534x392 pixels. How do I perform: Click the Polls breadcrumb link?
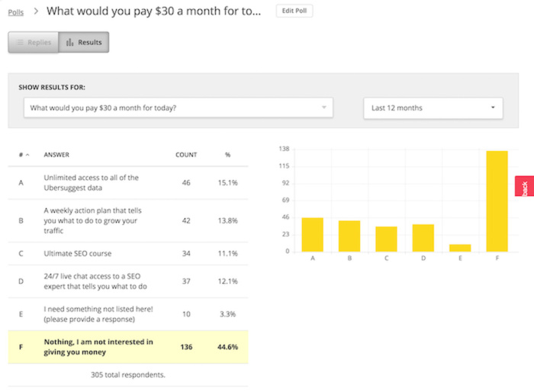[x=15, y=12]
